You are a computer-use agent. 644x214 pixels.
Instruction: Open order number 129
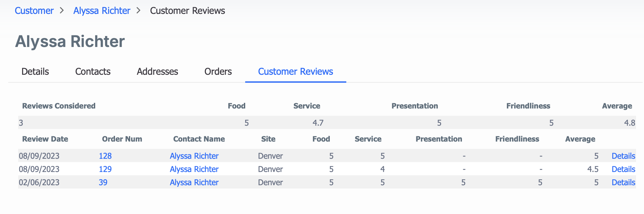[105, 169]
